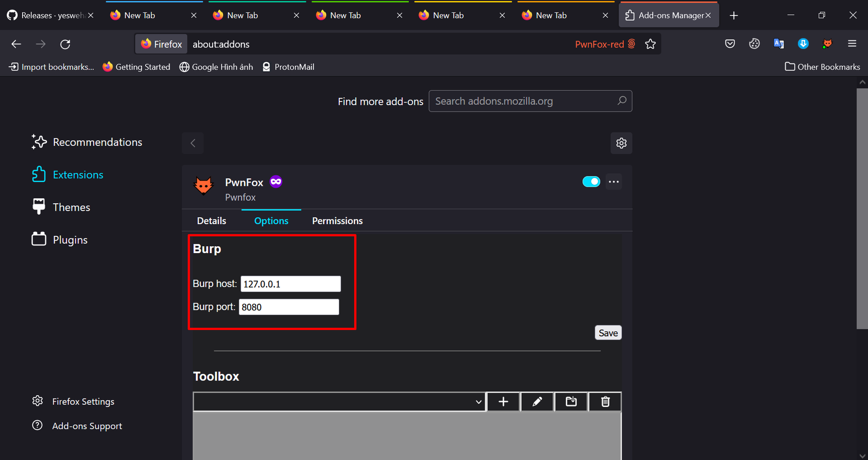Open the Add-ons Support link
The height and width of the screenshot is (460, 868).
click(x=77, y=426)
